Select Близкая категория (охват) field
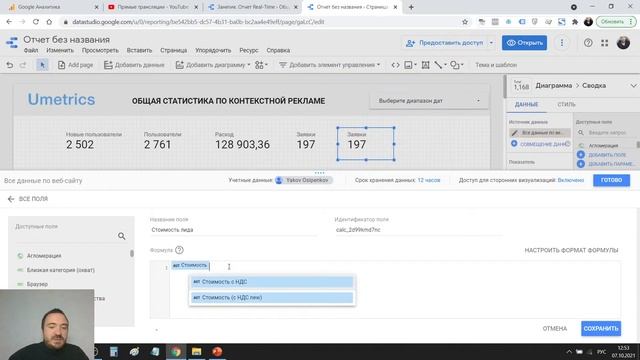Screen dimensions: 640x360 click(60, 270)
